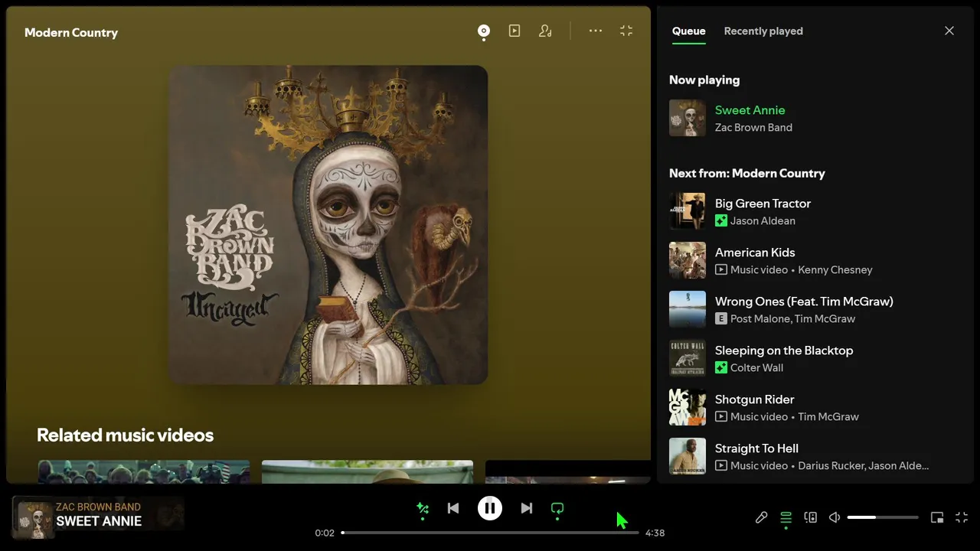The image size is (980, 551).
Task: Skip to the previous track
Action: tap(453, 508)
